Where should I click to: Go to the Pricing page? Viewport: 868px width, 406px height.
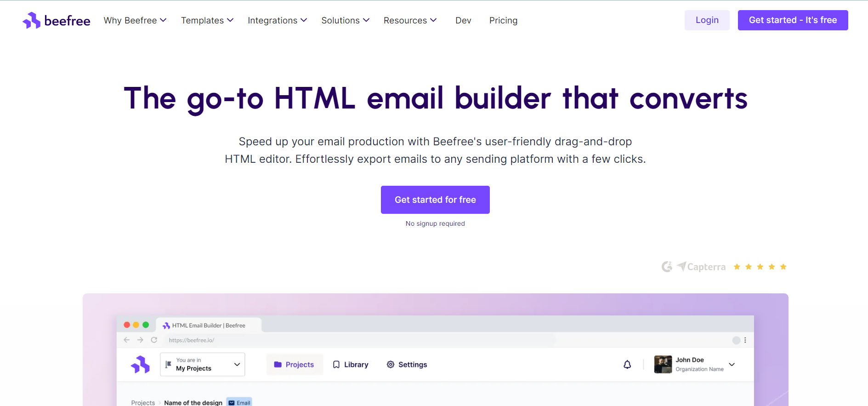pos(503,21)
